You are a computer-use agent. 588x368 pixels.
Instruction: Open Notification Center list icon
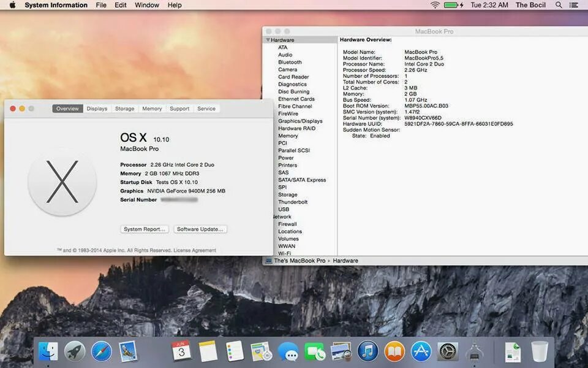574,5
